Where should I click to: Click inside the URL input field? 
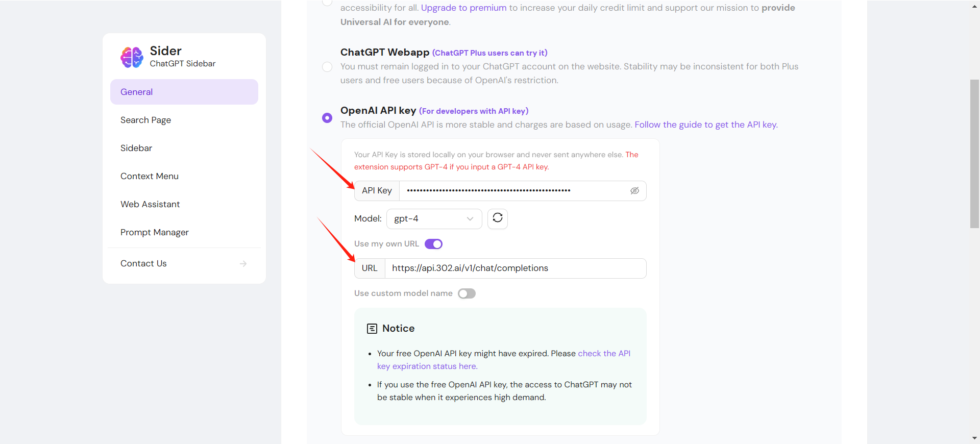coord(516,268)
